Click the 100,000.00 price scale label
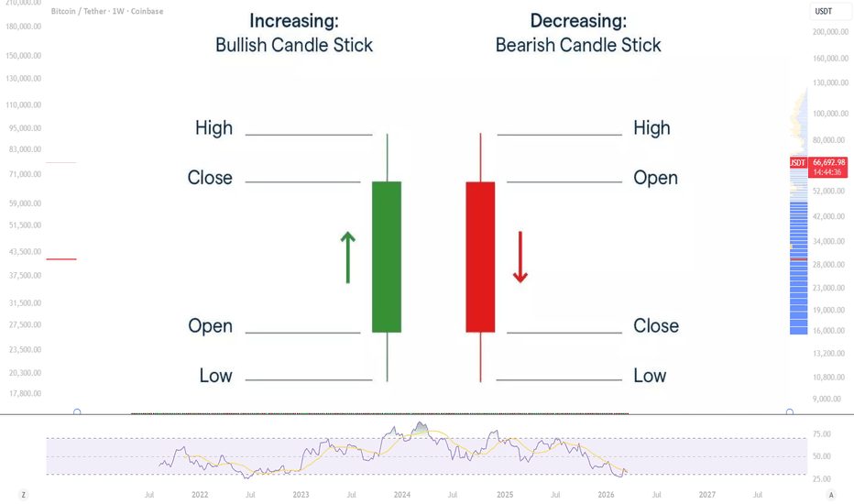This screenshot has width=854, height=504. (830, 114)
